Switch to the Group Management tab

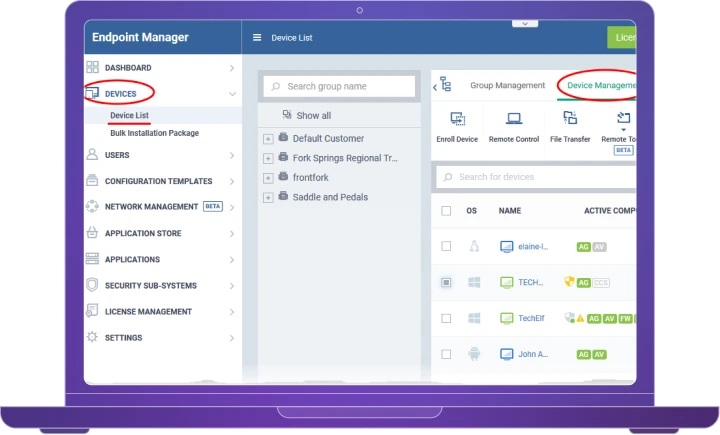tap(507, 86)
